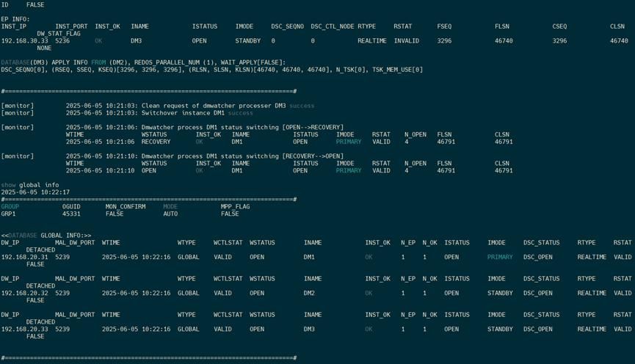
Task: Click the DATABASE GLOBAL INFO heading
Action: coord(46,236)
